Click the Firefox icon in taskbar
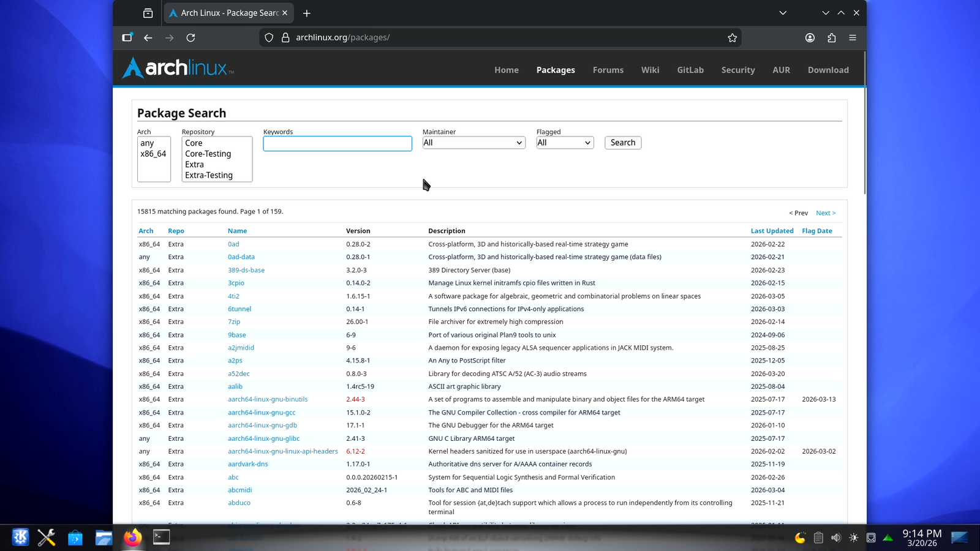 click(x=132, y=538)
